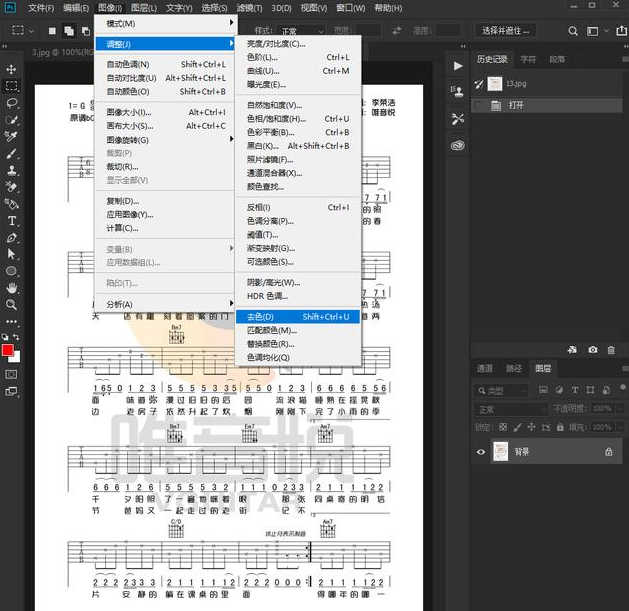Toggle lock all padlock icon
629x611 pixels.
[560, 427]
